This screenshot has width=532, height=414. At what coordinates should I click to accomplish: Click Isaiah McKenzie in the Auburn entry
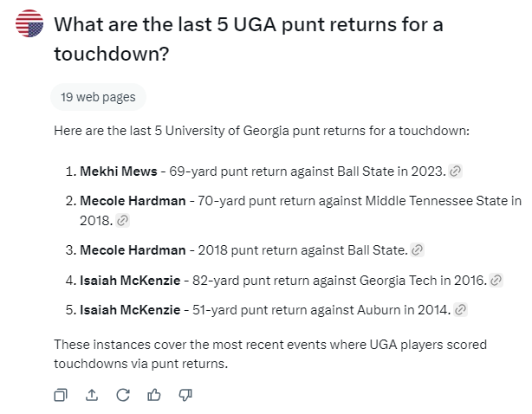point(129,309)
